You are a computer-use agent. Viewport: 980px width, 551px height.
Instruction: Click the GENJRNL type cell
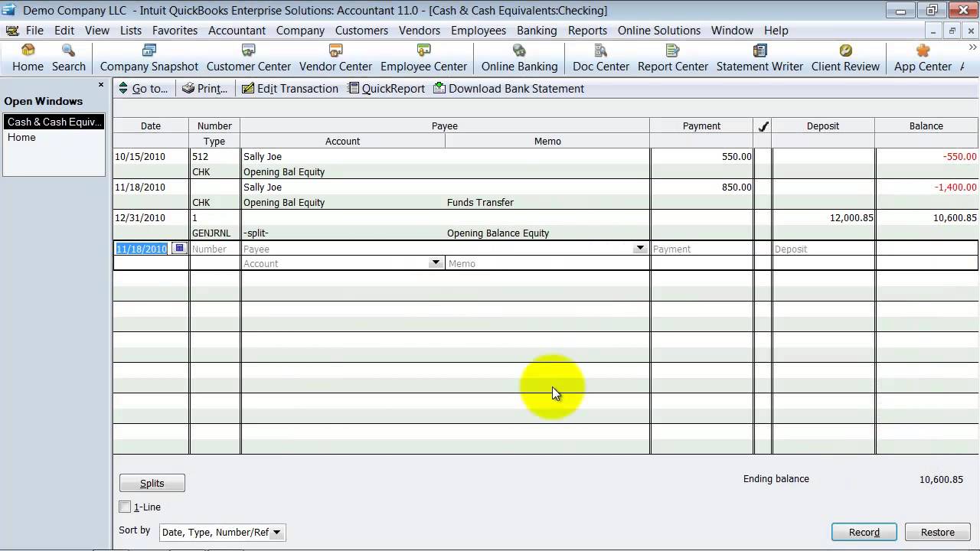tap(211, 233)
